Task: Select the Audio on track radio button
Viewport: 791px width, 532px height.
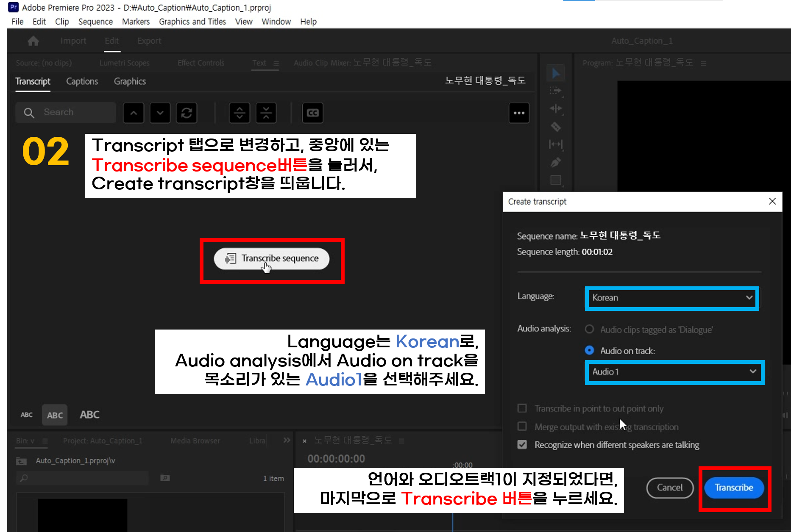Action: [x=589, y=350]
